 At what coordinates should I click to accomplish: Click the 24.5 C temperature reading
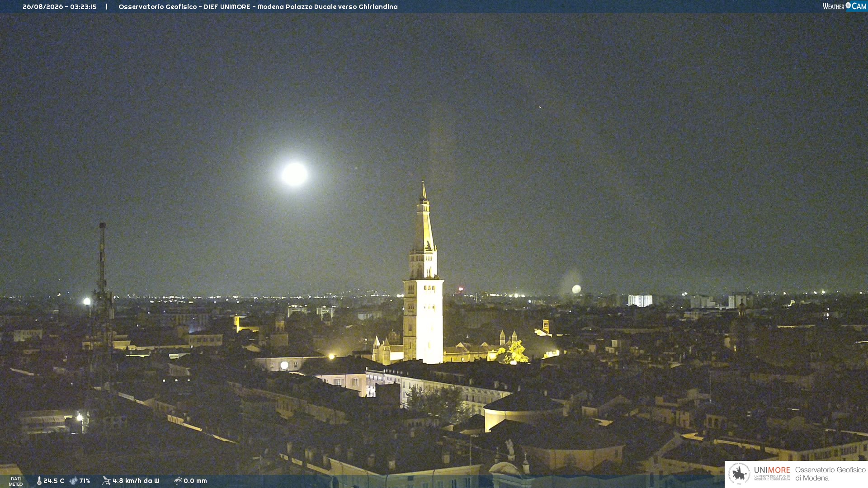pyautogui.click(x=54, y=481)
